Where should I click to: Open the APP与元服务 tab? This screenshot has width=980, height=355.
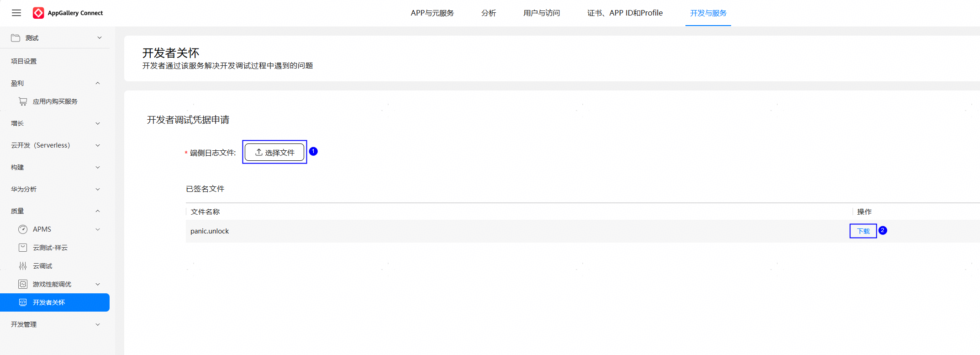[432, 13]
